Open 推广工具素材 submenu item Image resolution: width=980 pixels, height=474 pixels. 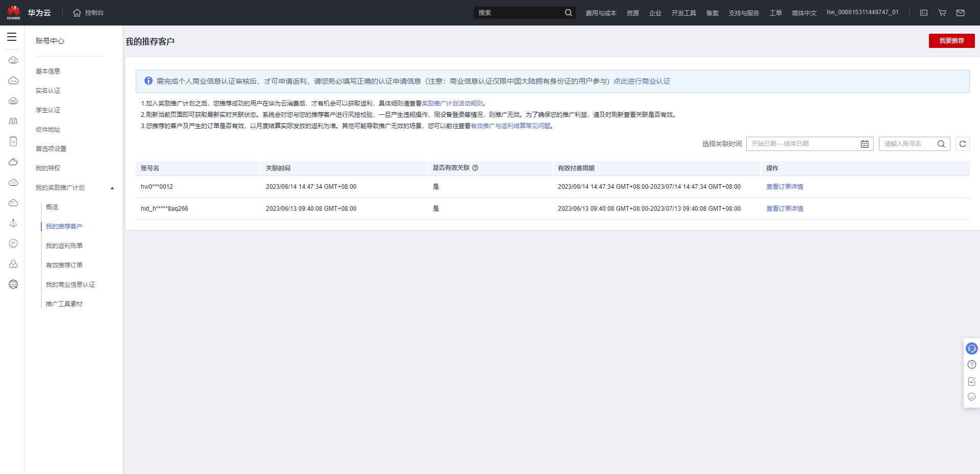coord(64,304)
